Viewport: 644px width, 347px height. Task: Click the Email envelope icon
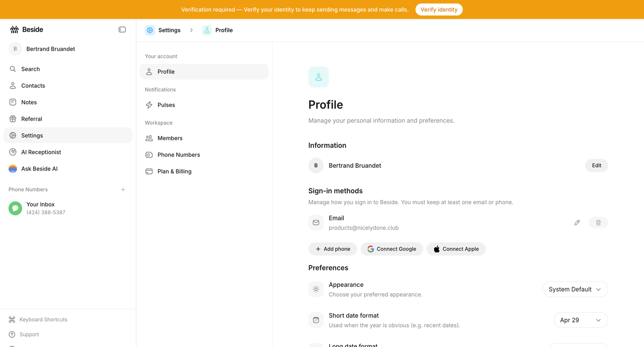pyautogui.click(x=316, y=223)
